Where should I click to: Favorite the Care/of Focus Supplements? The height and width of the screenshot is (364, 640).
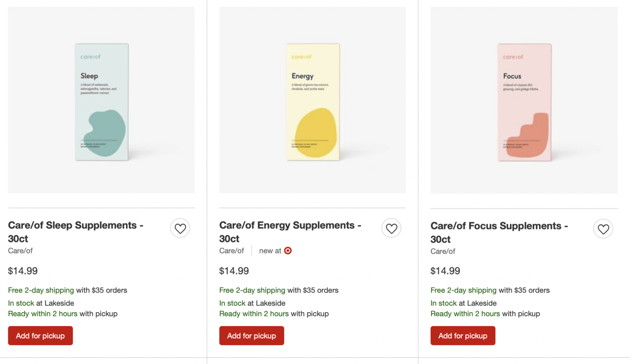coord(603,228)
